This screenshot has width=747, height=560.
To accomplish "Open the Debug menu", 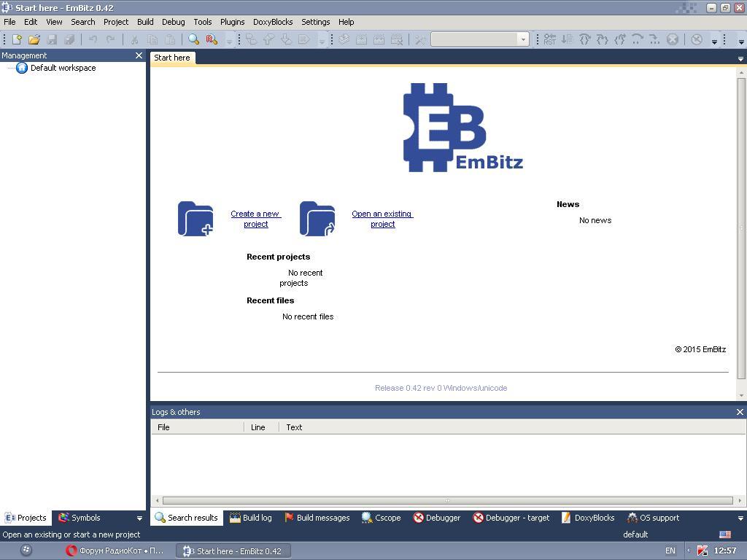I will click(x=173, y=22).
